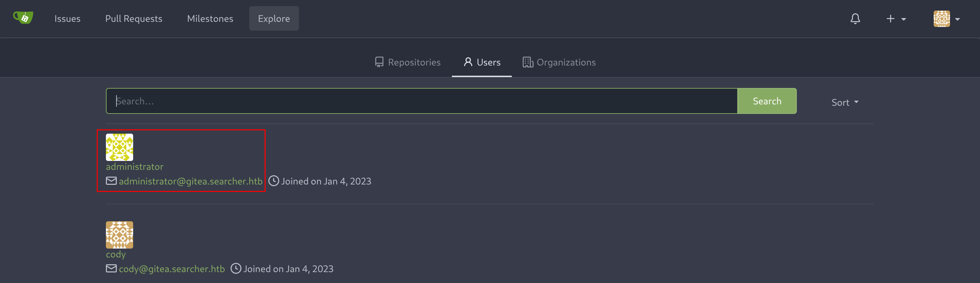Click the green Search button
The height and width of the screenshot is (283, 980).
click(x=766, y=101)
